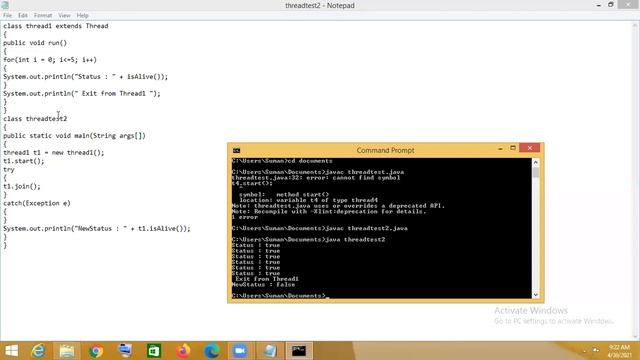Click the 't1.join();' line
The height and width of the screenshot is (360, 640).
point(22,187)
